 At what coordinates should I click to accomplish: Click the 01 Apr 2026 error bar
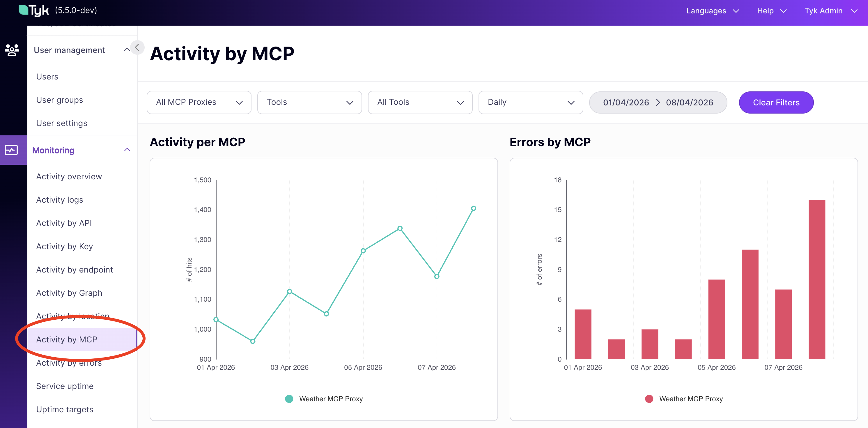tap(583, 334)
